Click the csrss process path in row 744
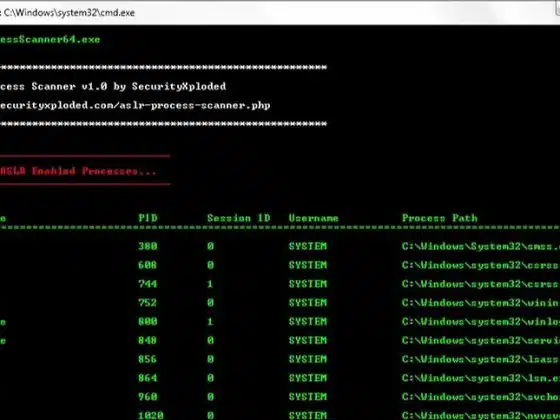Image resolution: width=560 pixels, height=420 pixels. (x=481, y=284)
